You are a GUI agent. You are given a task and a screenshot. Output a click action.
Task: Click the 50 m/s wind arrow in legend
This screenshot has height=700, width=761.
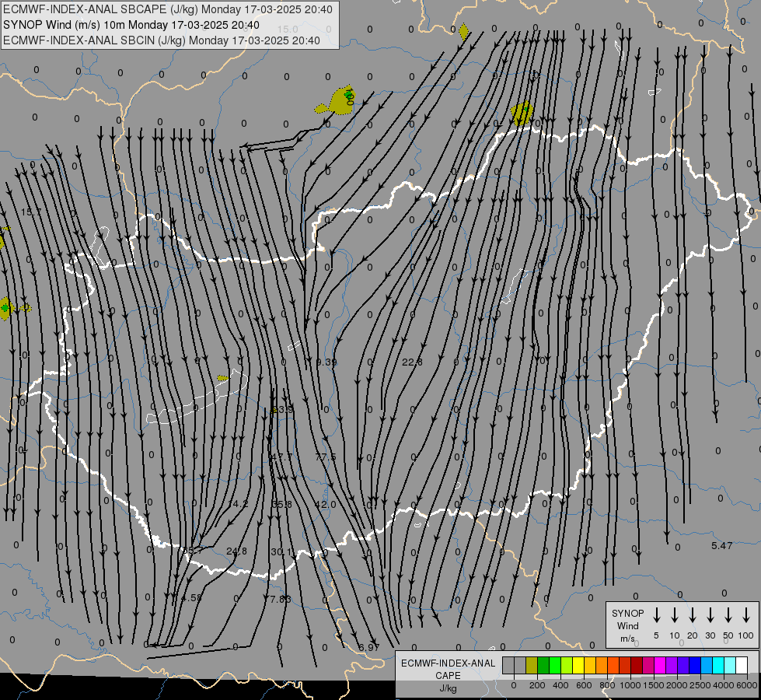click(x=728, y=615)
